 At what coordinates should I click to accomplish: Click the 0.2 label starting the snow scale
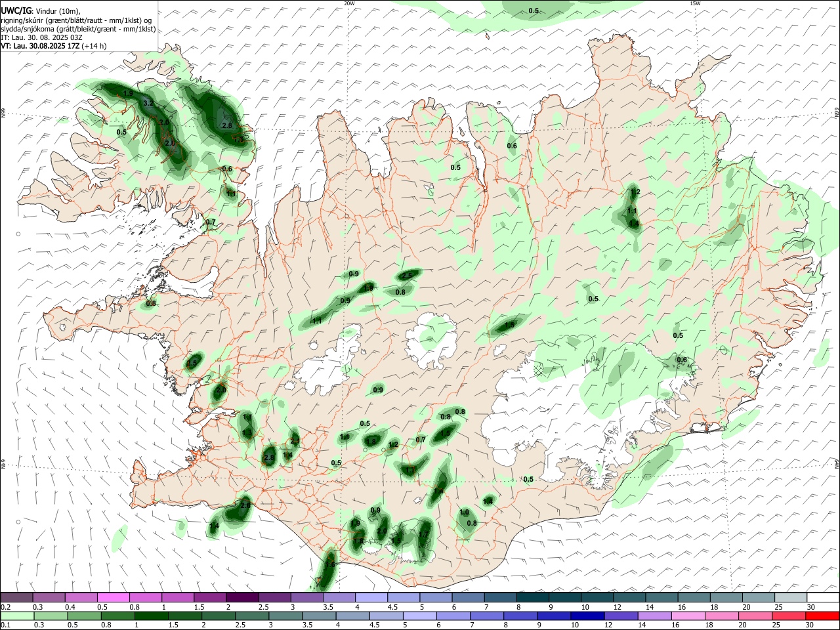[5, 607]
